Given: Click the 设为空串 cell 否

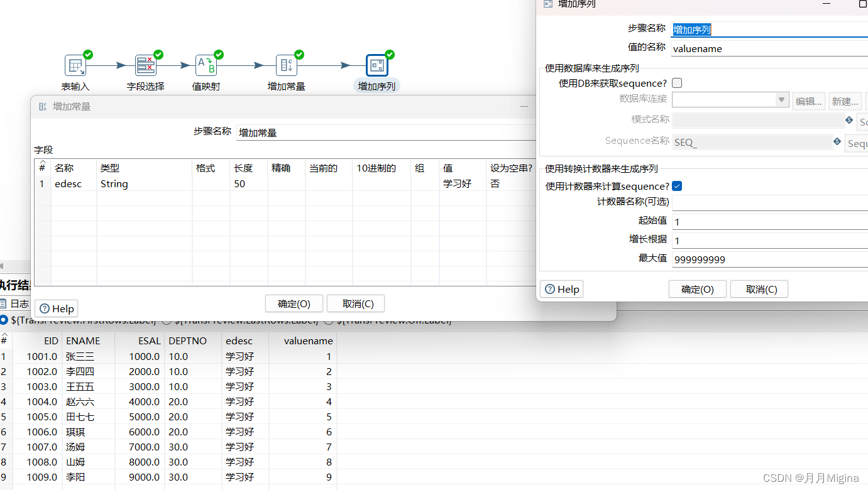Looking at the screenshot, I should coord(510,183).
